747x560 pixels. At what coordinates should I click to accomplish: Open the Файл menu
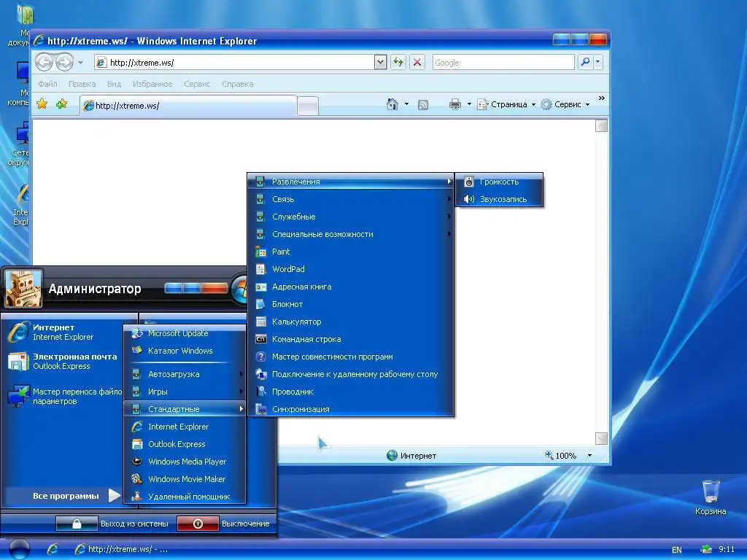(x=47, y=84)
